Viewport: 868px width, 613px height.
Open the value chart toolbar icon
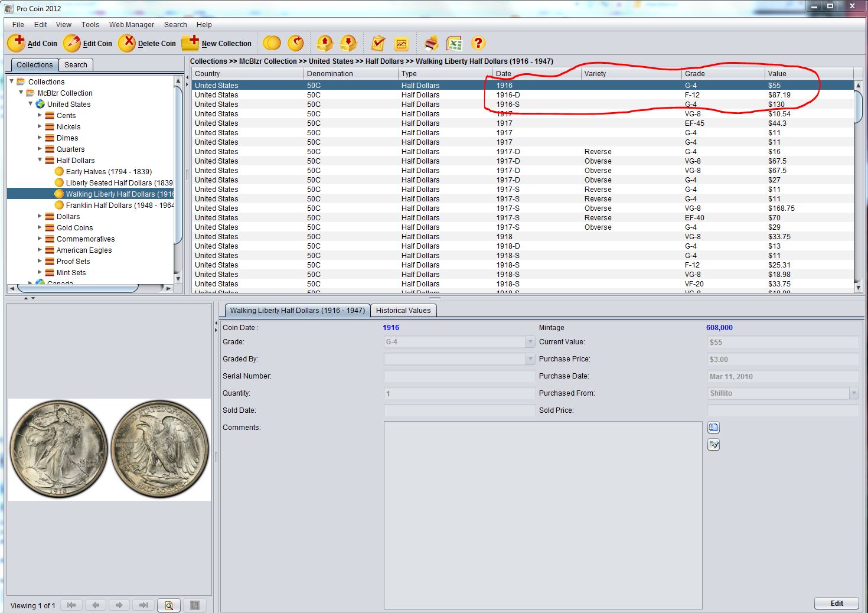402,43
